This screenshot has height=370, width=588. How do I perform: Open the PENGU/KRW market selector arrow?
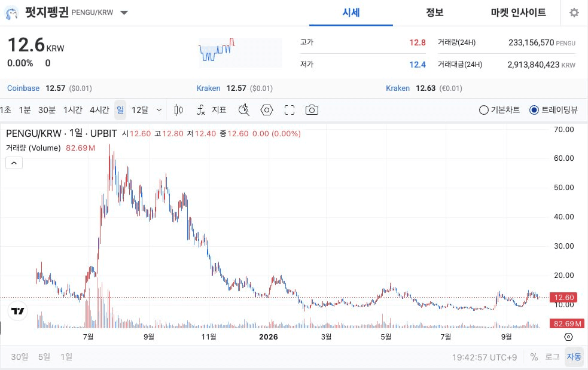[x=124, y=13]
